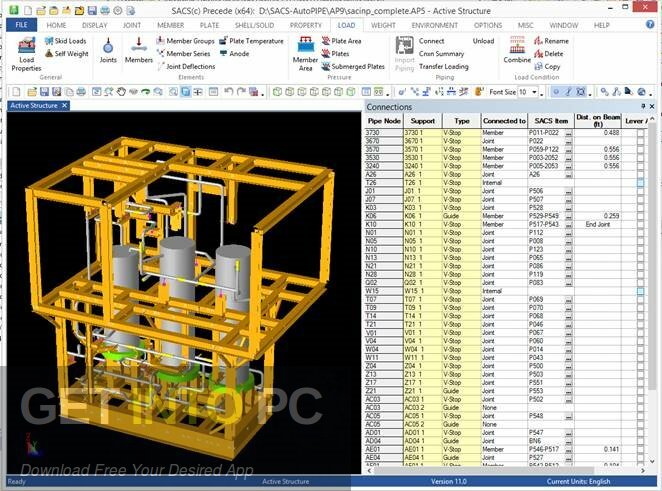Click the Combine load condition icon
Screen dimensions: 662x491
pyautogui.click(x=517, y=45)
